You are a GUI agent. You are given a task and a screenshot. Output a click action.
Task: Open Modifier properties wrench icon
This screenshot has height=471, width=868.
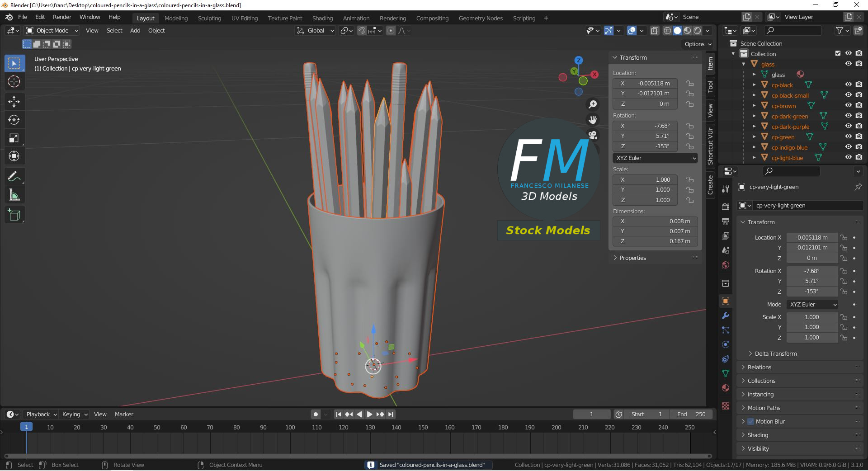pos(726,316)
